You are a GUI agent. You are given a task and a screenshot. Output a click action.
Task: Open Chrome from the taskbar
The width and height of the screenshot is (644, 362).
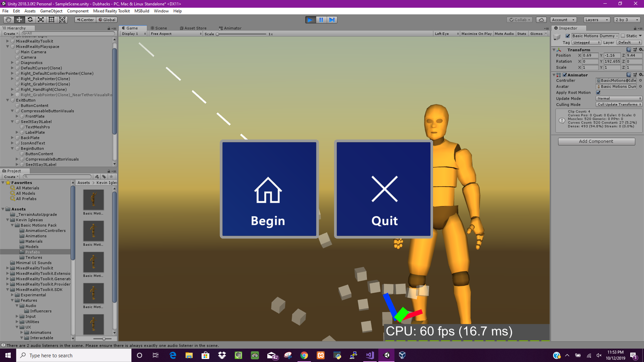tap(304, 355)
